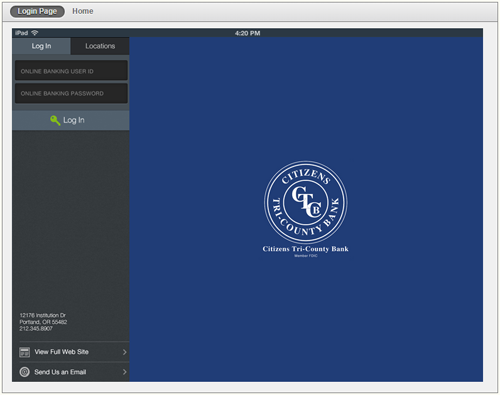Image resolution: width=500 pixels, height=395 pixels.
Task: Click the Citizens Tri-County Bank circular logo
Action: (x=306, y=202)
